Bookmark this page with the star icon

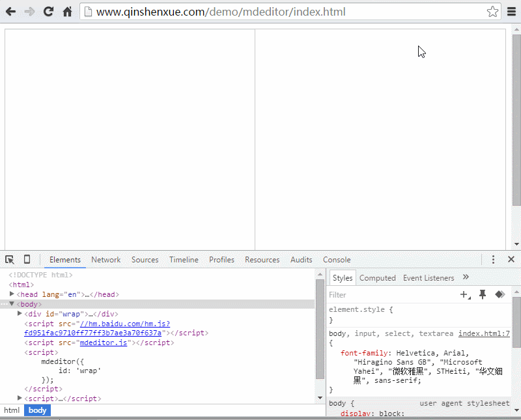[x=492, y=12]
